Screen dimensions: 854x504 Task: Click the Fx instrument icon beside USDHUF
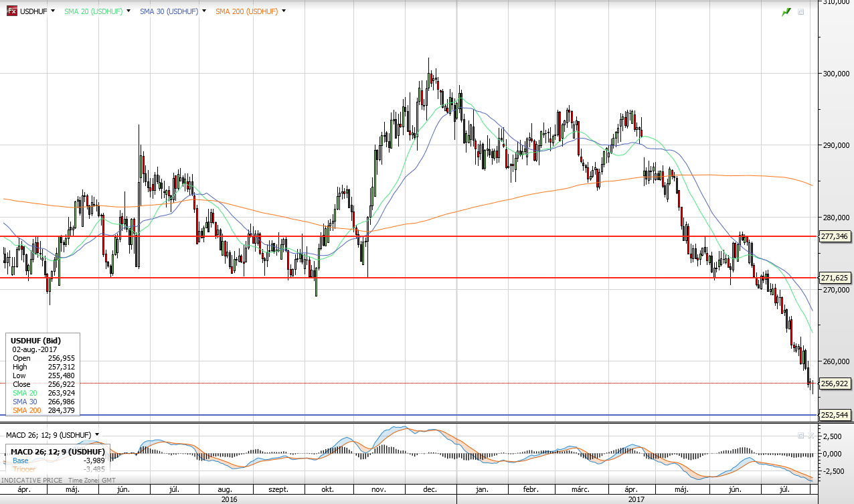(x=12, y=11)
